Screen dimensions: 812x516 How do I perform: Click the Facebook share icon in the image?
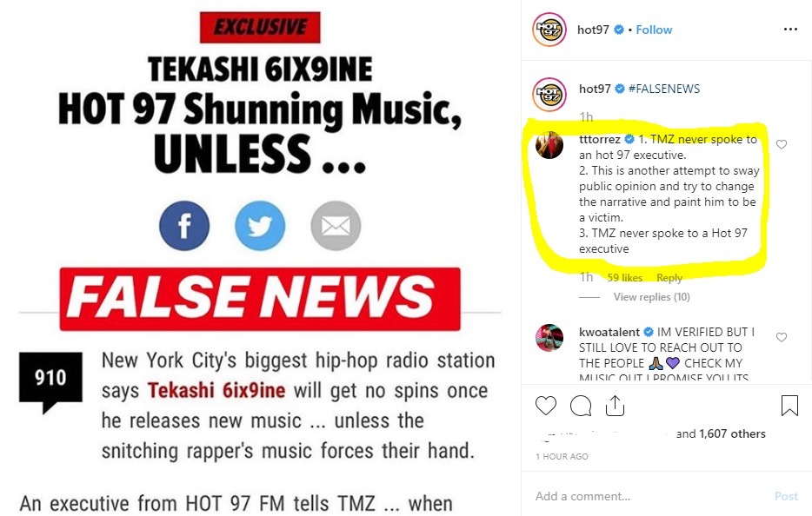[x=184, y=226]
